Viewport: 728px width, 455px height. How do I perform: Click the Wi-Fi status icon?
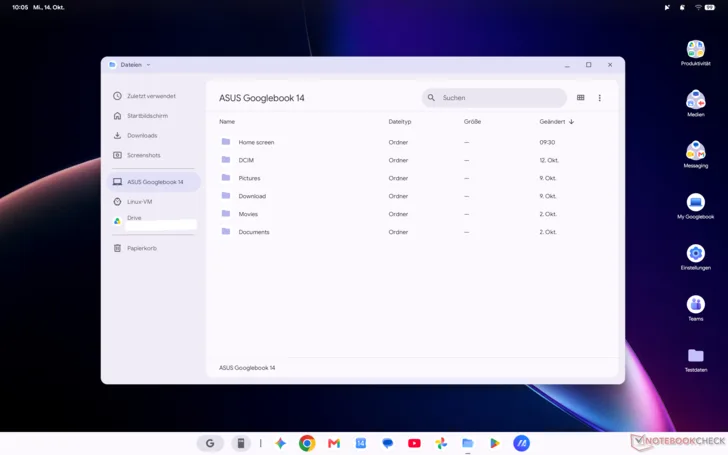[698, 7]
